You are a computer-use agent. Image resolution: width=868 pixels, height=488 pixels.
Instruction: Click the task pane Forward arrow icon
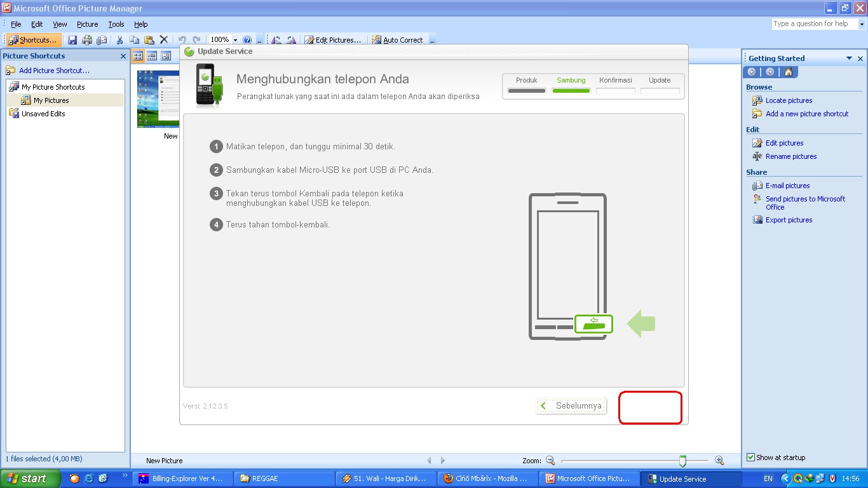point(770,72)
